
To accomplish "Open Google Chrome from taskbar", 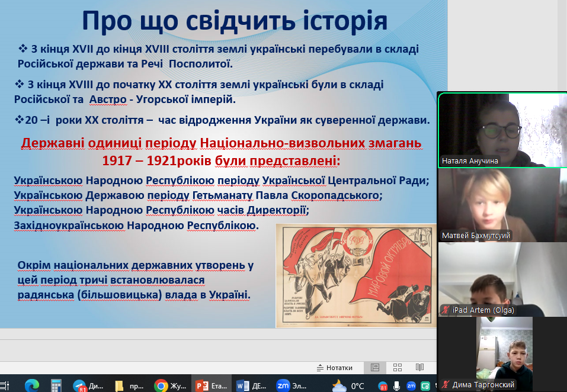I will 170,386.
